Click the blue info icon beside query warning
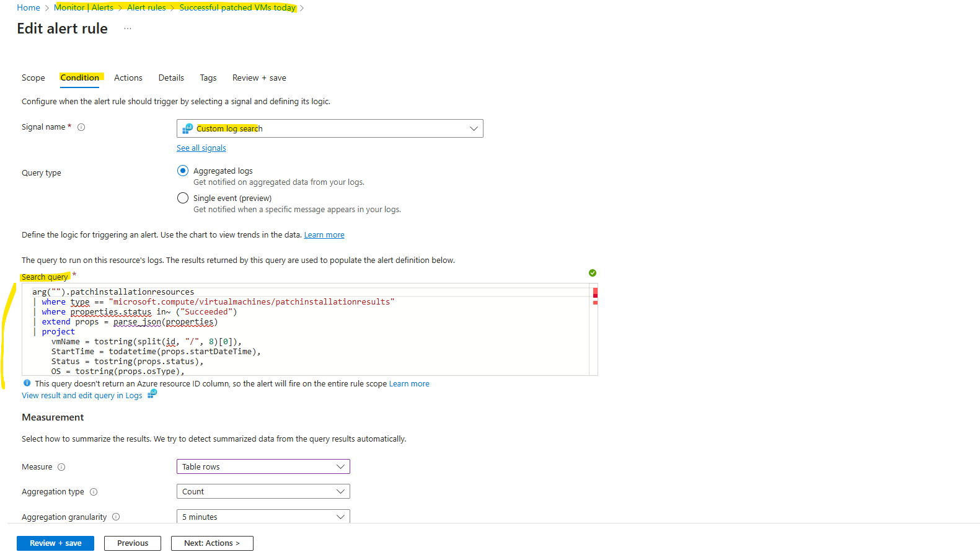Image resolution: width=980 pixels, height=557 pixels. [27, 383]
